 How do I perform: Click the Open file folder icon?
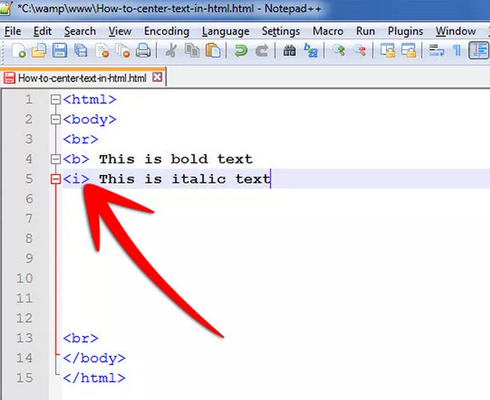pyautogui.click(x=39, y=51)
